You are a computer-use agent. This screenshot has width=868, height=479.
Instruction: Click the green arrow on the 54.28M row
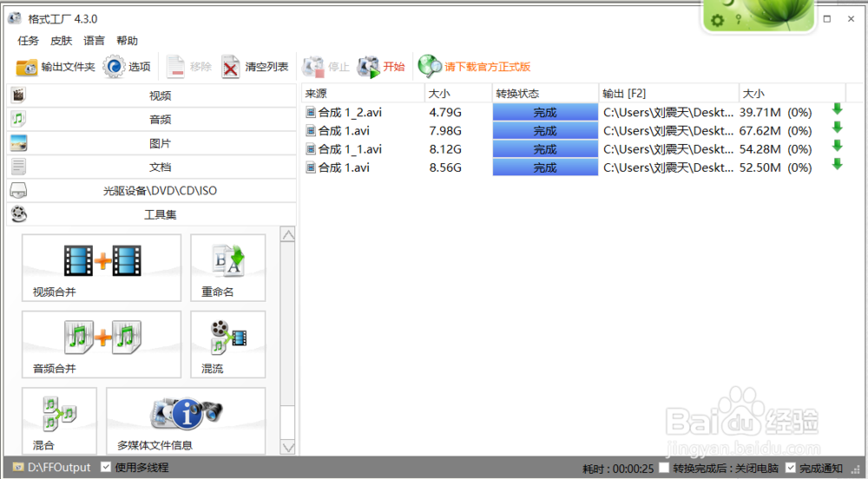[837, 146]
